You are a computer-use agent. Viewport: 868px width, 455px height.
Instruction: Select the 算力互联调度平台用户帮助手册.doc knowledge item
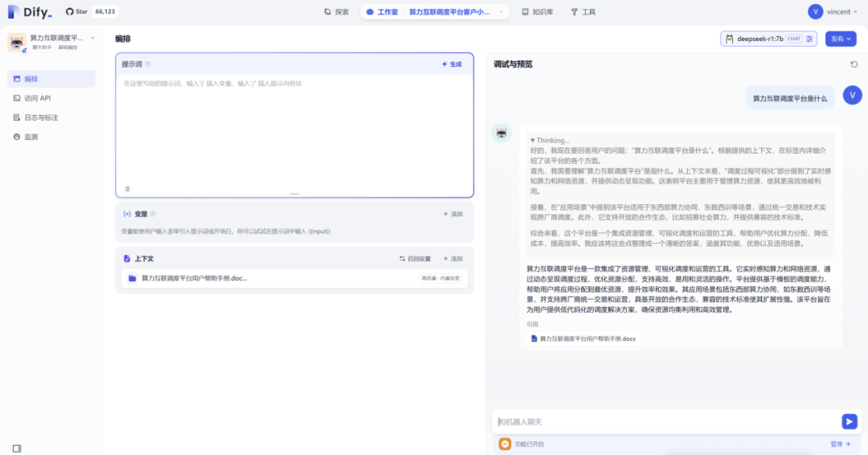(x=294, y=278)
